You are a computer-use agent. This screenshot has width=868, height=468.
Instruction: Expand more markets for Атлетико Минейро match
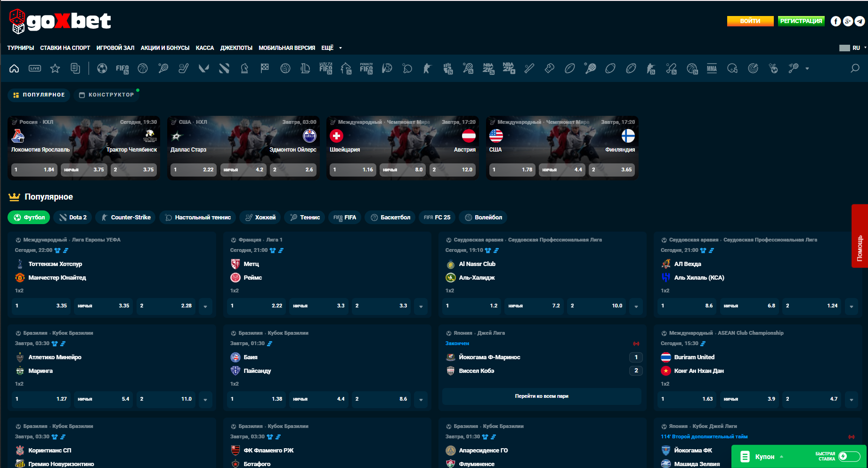(205, 399)
